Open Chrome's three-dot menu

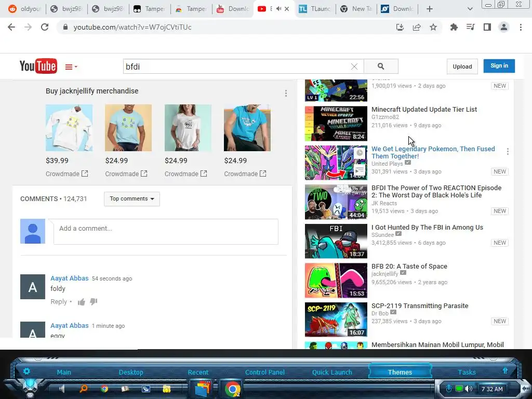[x=521, y=27]
